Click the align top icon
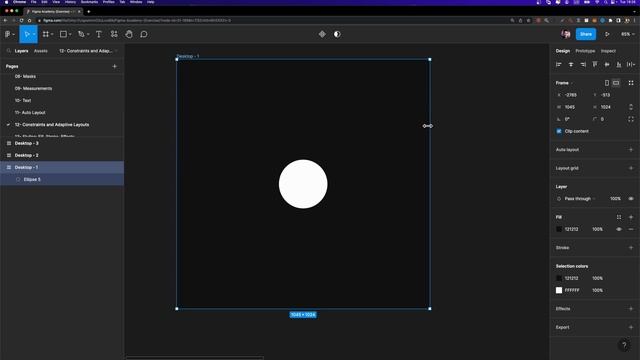The width and height of the screenshot is (640, 360). 595,64
